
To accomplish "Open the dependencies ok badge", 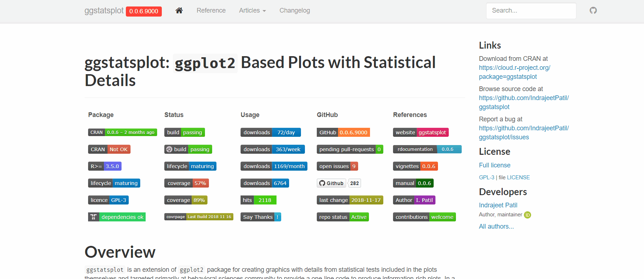I will [x=117, y=217].
